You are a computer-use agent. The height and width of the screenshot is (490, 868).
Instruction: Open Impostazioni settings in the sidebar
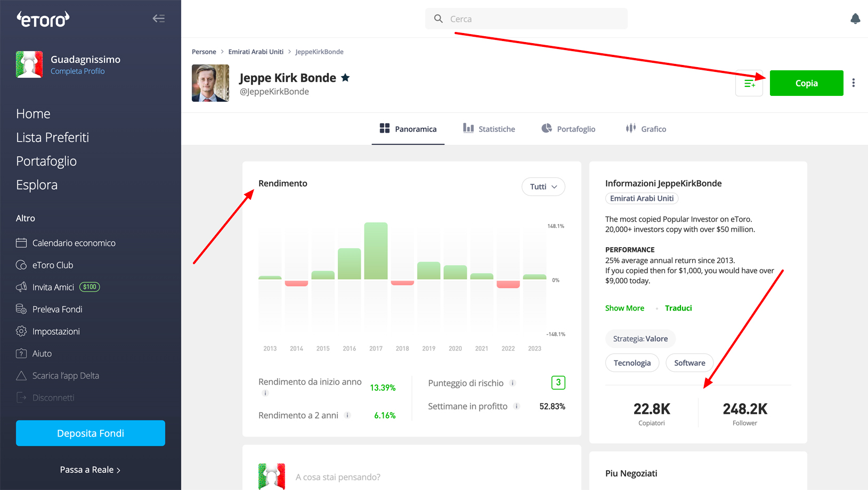(x=56, y=331)
